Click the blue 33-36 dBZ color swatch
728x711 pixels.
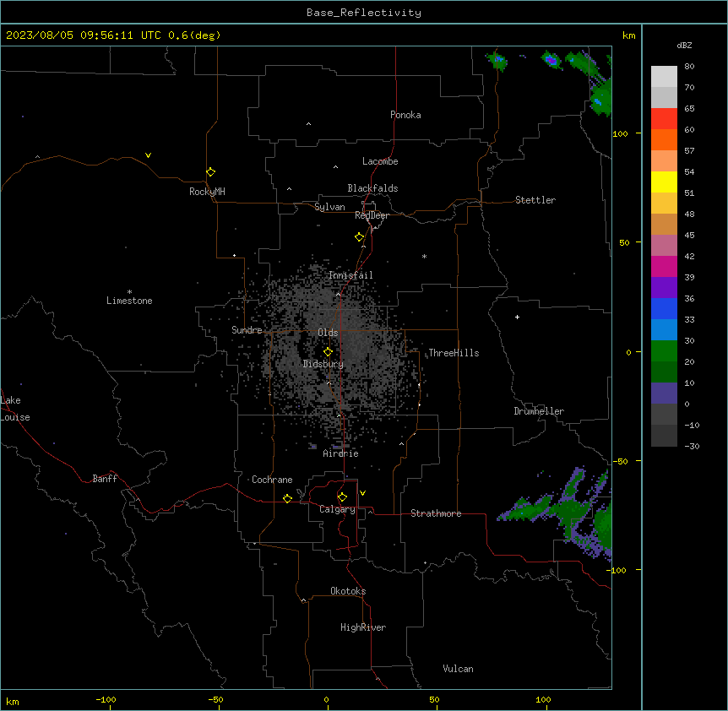click(664, 308)
